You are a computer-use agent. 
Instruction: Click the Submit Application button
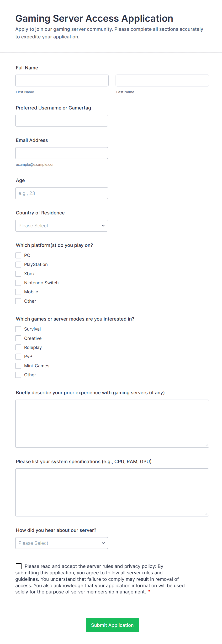[112, 625]
